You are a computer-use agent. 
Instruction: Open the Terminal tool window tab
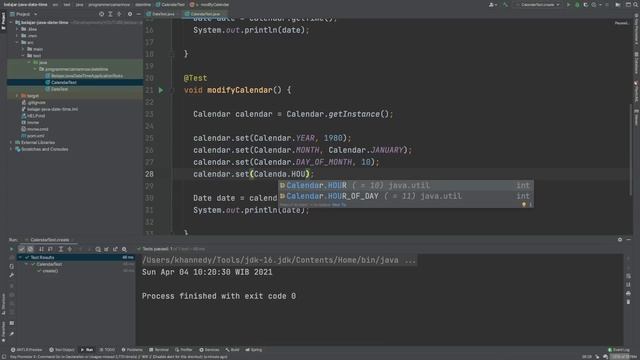point(159,350)
